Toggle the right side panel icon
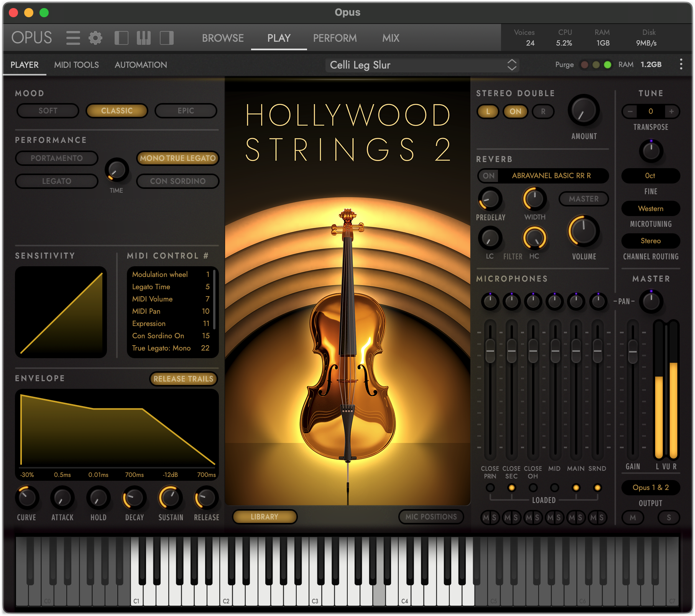The height and width of the screenshot is (616, 695). tap(166, 37)
